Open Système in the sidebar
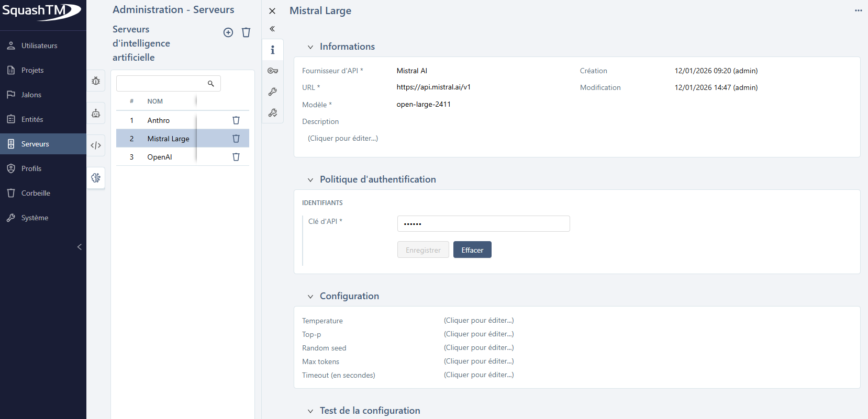The height and width of the screenshot is (419, 868). coord(43,218)
